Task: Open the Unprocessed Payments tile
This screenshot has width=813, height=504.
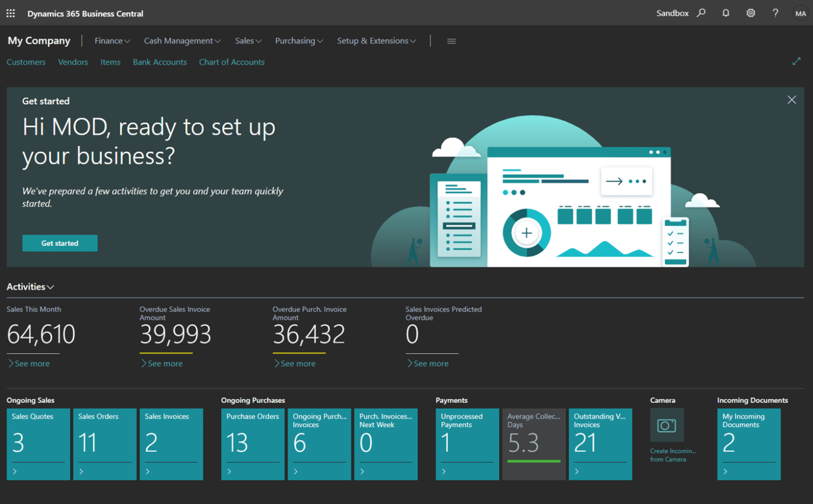Action: tap(467, 444)
